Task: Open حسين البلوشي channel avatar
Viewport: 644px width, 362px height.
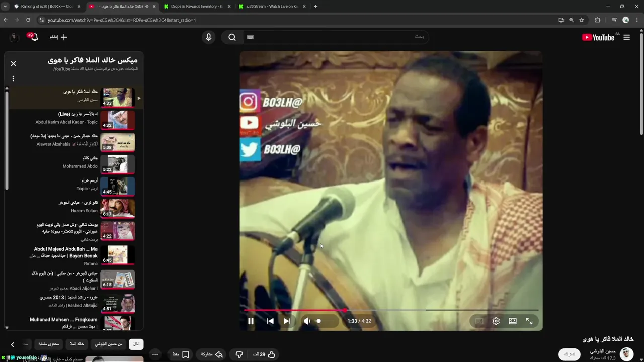Action: [626, 354]
